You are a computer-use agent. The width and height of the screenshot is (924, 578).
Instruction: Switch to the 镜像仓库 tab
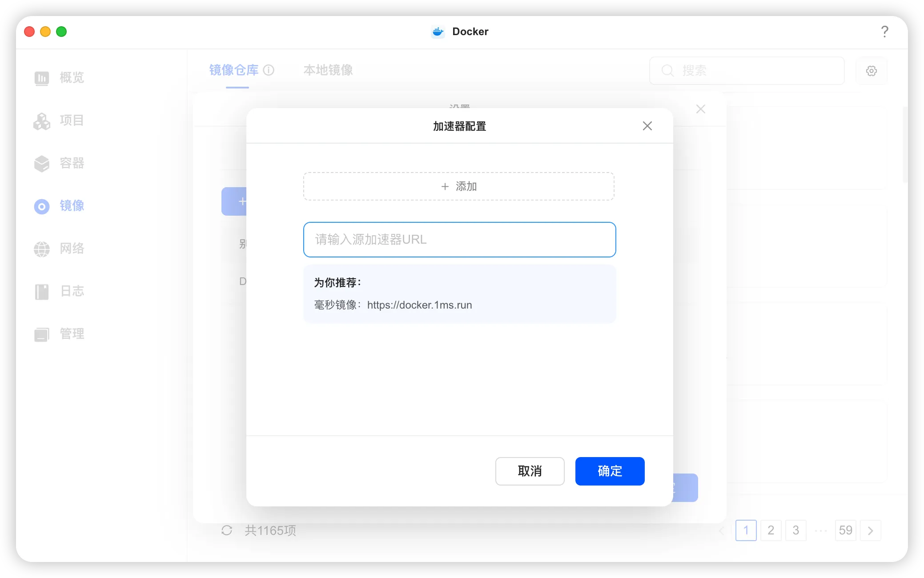point(234,70)
